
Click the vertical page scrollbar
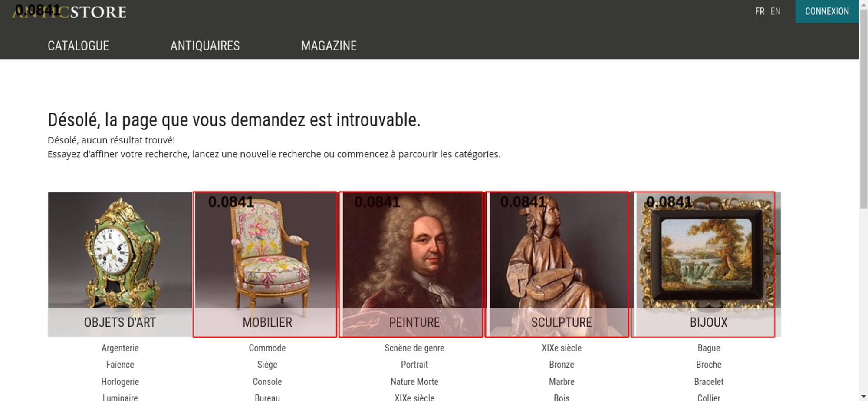863,200
